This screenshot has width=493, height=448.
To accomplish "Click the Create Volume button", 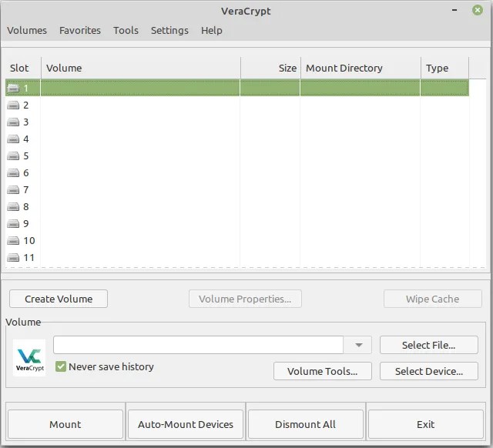I will (x=59, y=299).
